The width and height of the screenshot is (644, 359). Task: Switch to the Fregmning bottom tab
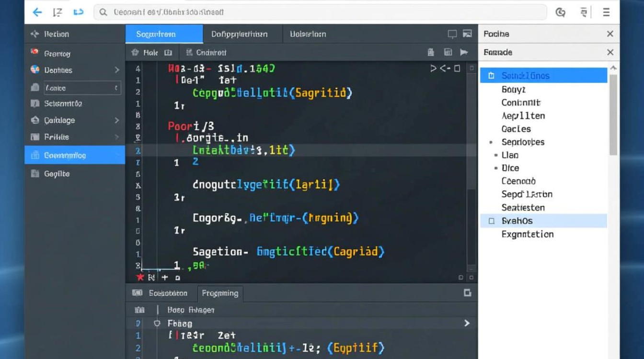pos(220,293)
